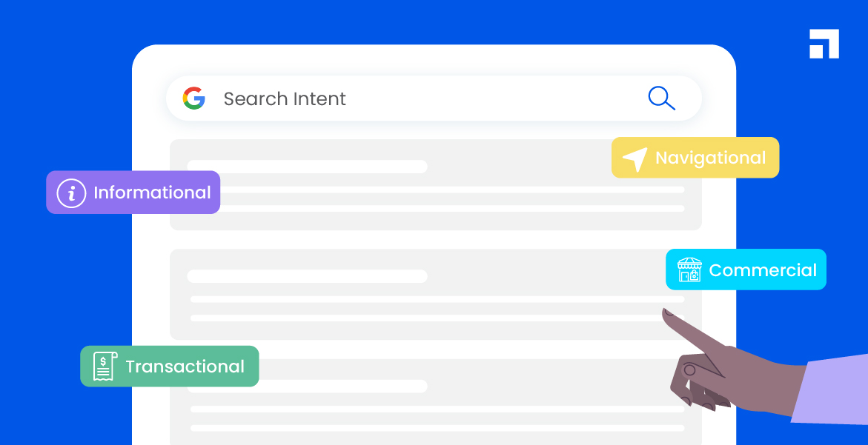Viewport: 868px width, 445px height.
Task: Click the Google G logo
Action: click(193, 98)
